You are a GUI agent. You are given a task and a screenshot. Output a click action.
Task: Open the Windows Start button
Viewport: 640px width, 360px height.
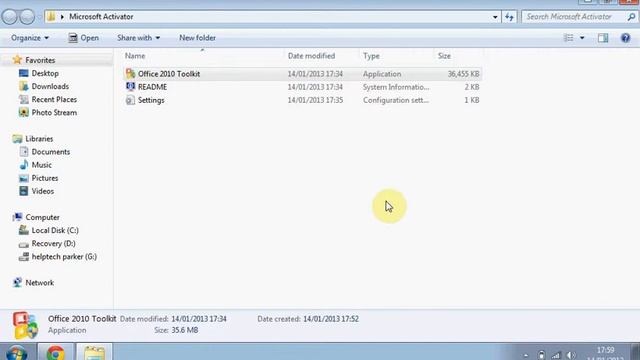[16, 353]
